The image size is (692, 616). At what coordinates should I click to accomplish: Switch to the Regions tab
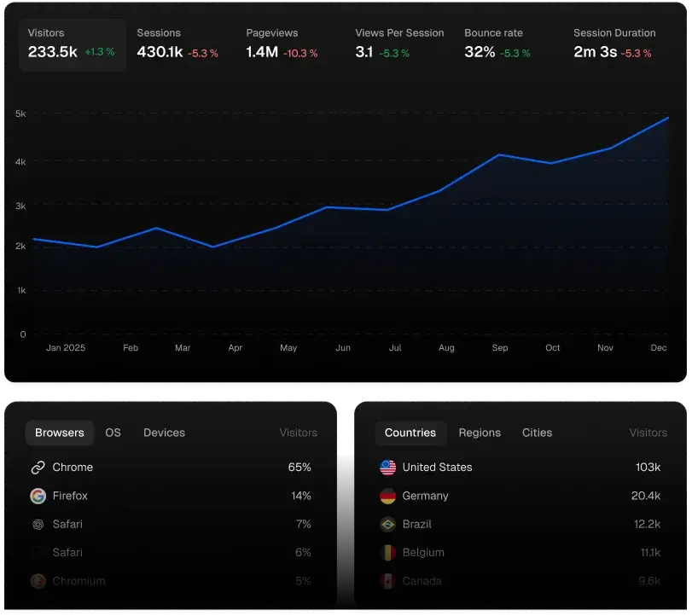click(x=480, y=433)
